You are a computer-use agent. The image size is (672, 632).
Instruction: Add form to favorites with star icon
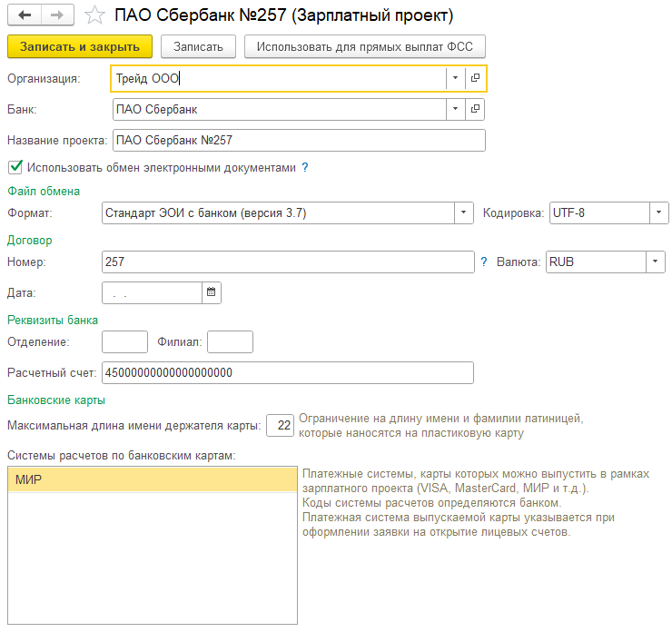click(94, 15)
